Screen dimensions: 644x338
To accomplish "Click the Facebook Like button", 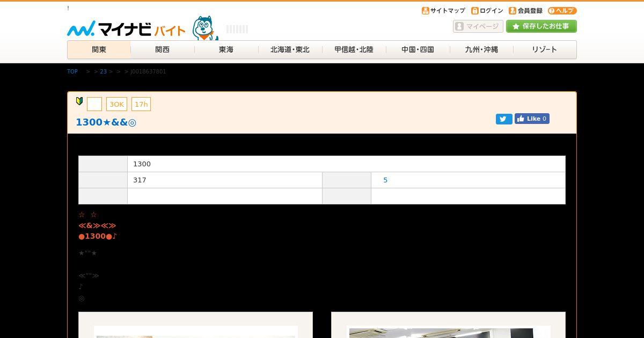I will (x=532, y=119).
